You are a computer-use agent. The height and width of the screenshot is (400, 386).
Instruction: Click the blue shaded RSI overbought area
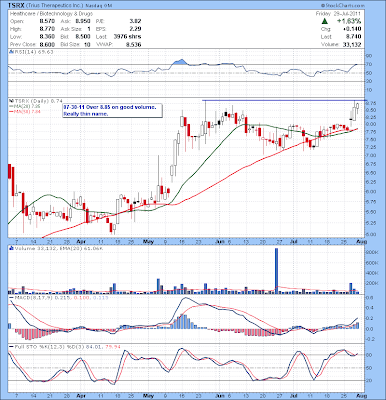[180, 62]
